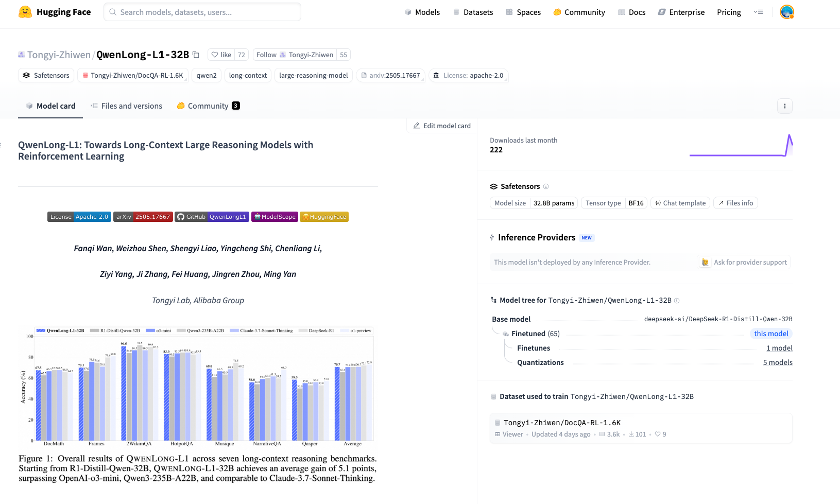The width and height of the screenshot is (840, 504).
Task: Open the arxiv:2505.17667 tag
Action: pyautogui.click(x=390, y=75)
